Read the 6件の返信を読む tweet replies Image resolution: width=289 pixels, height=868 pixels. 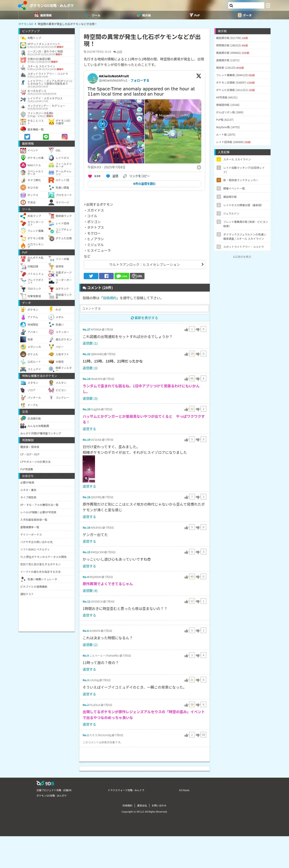(x=144, y=184)
